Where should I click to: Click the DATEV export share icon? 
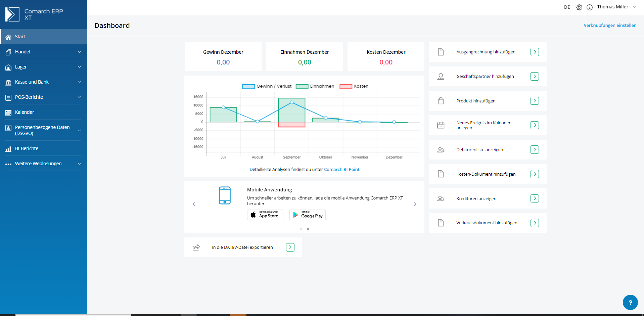[x=196, y=247]
